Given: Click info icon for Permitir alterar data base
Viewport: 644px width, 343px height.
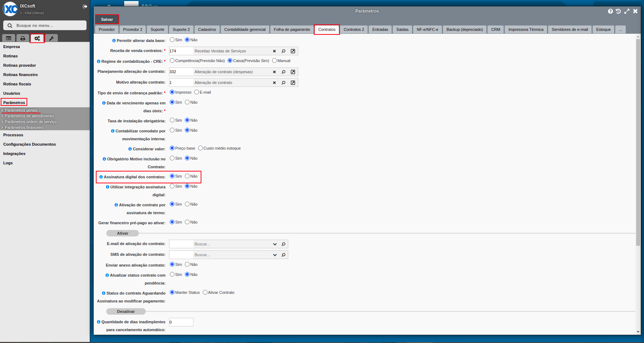Looking at the screenshot, I should coord(114,41).
